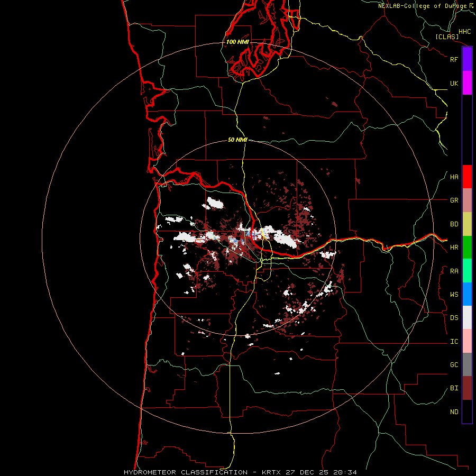The width and height of the screenshot is (476, 476).
Task: Click the DS legend label
Action: click(x=454, y=318)
